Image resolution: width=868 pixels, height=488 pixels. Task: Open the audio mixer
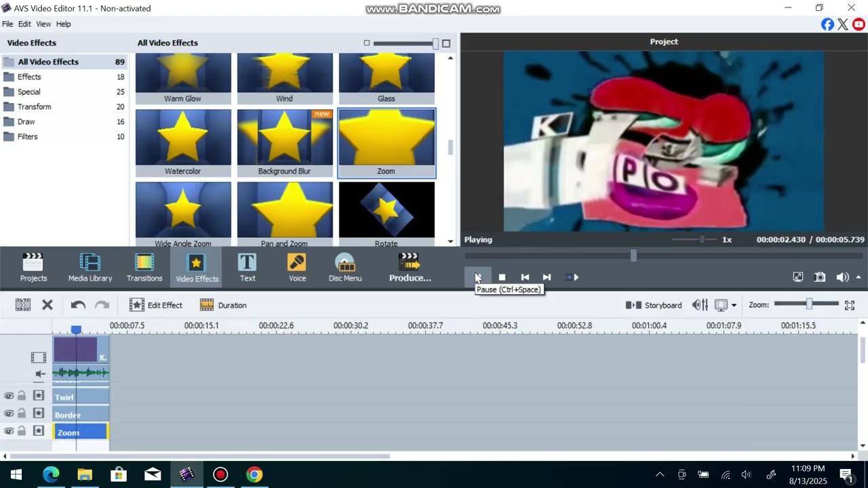(x=700, y=305)
